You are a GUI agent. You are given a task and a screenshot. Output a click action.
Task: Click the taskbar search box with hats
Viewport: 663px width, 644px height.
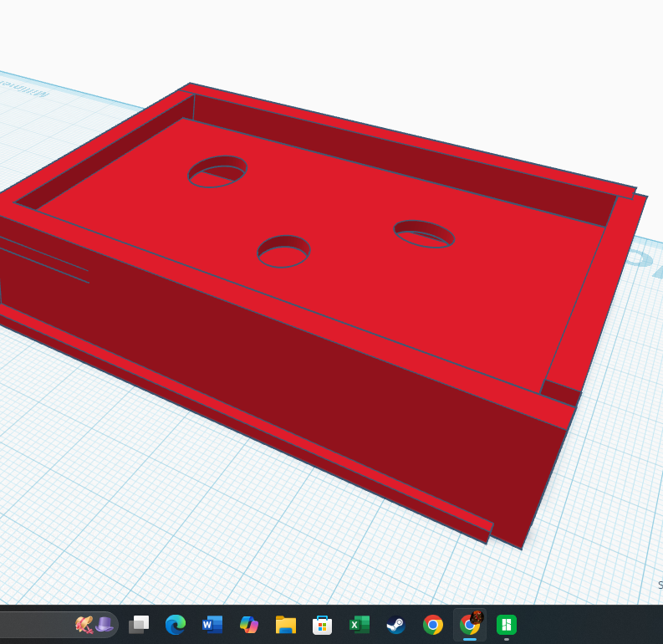(x=59, y=624)
